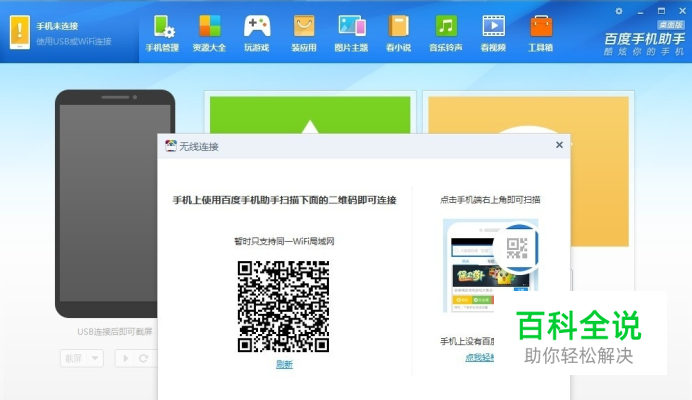692x400 pixels.
Task: Go to 看视频 videos section
Action: (493, 34)
